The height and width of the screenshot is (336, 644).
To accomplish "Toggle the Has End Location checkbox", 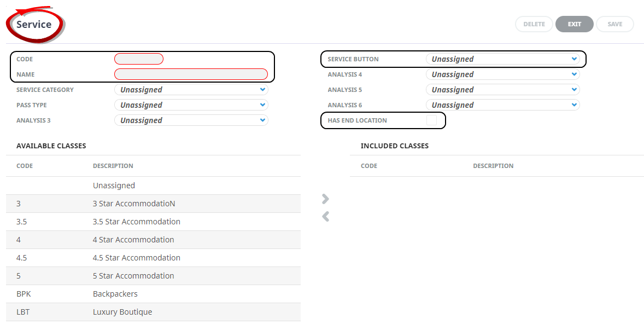I will coord(432,120).
